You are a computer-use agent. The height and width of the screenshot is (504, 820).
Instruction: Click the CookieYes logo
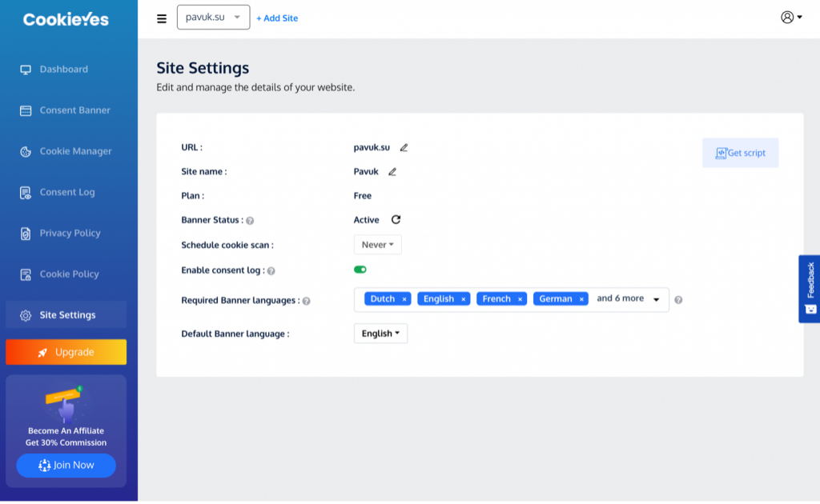pyautogui.click(x=66, y=20)
